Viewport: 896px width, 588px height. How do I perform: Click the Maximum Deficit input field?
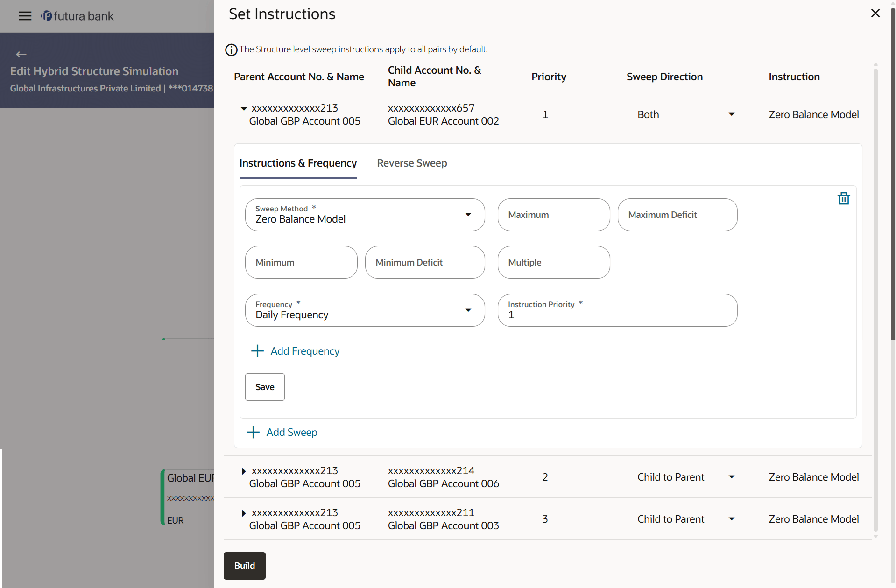pyautogui.click(x=677, y=215)
